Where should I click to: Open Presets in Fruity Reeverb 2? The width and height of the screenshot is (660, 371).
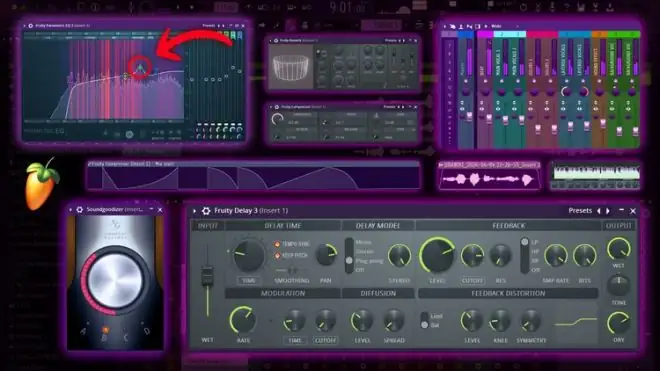[x=390, y=40]
